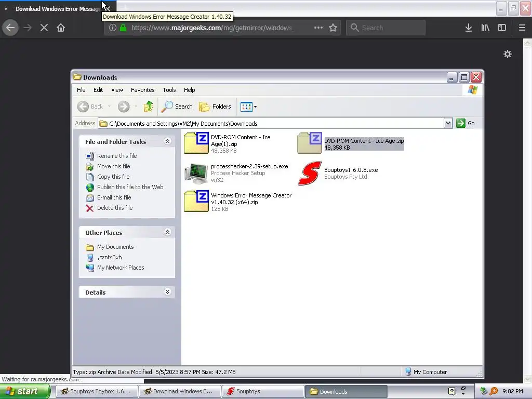Click Delete this file
Image resolution: width=532 pixels, height=399 pixels.
[115, 208]
